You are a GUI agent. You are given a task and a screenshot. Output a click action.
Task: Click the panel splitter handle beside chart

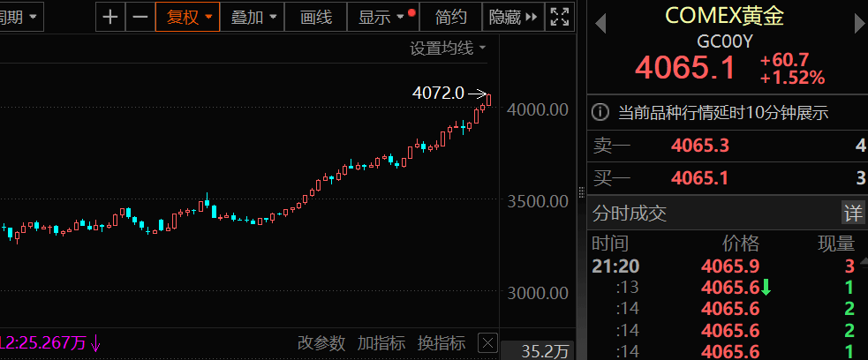581,190
